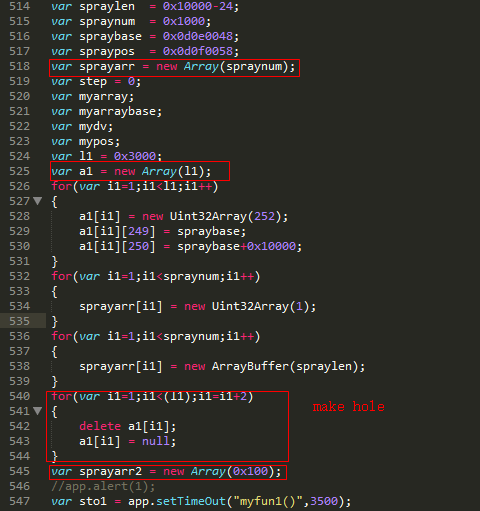480x511 pixels.
Task: Click the "myfun1()" string on line 547
Action: [x=268, y=501]
